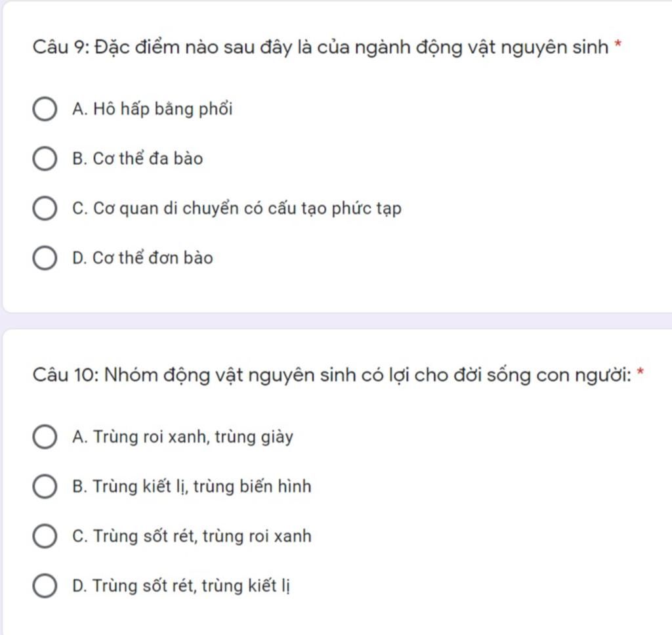Screen dimensions: 672x635
Task: Choose radio circle for 'B. Trùng kiết lị, trùng biến hình'
Action: coord(45,487)
